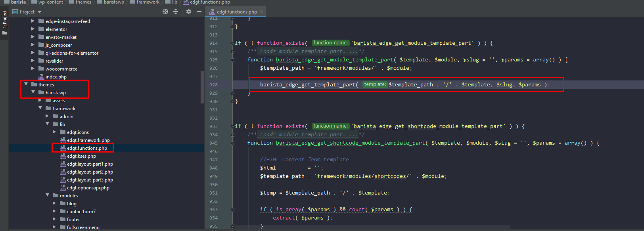Click the baristawp breadcrumb in the path bar
This screenshot has height=231, width=644.
coord(114,2)
